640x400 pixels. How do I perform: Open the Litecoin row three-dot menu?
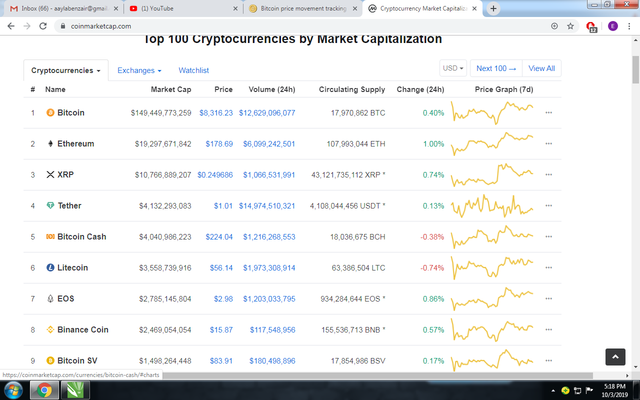pyautogui.click(x=549, y=268)
